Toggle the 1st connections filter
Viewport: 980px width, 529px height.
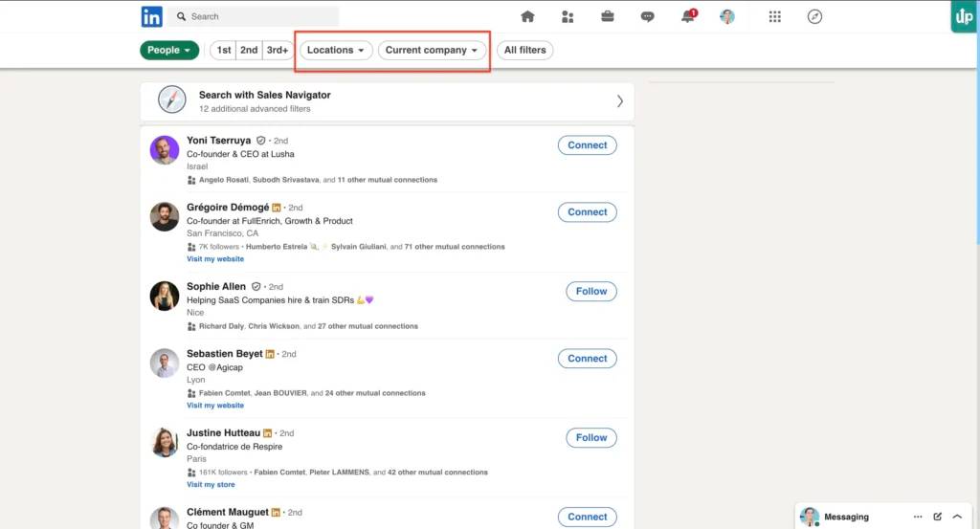pos(223,50)
